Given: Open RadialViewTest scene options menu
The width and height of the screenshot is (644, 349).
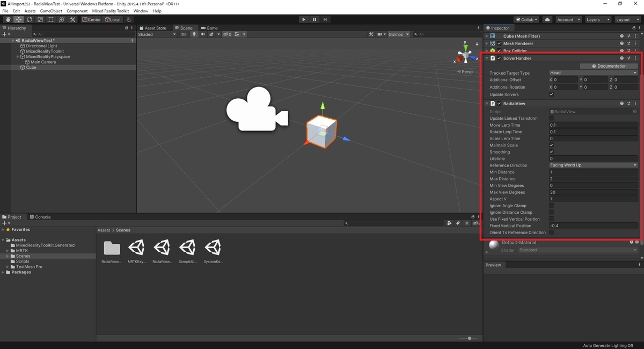Looking at the screenshot, I should pyautogui.click(x=132, y=40).
